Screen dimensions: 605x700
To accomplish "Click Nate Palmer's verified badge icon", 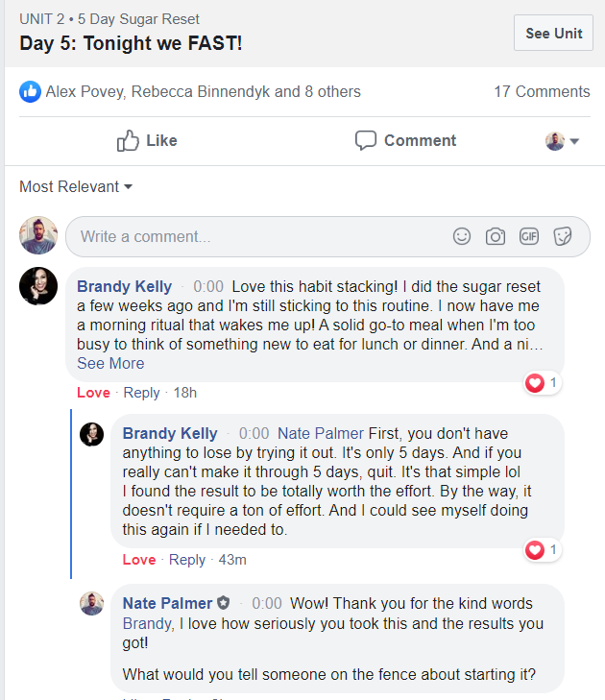I will [224, 604].
